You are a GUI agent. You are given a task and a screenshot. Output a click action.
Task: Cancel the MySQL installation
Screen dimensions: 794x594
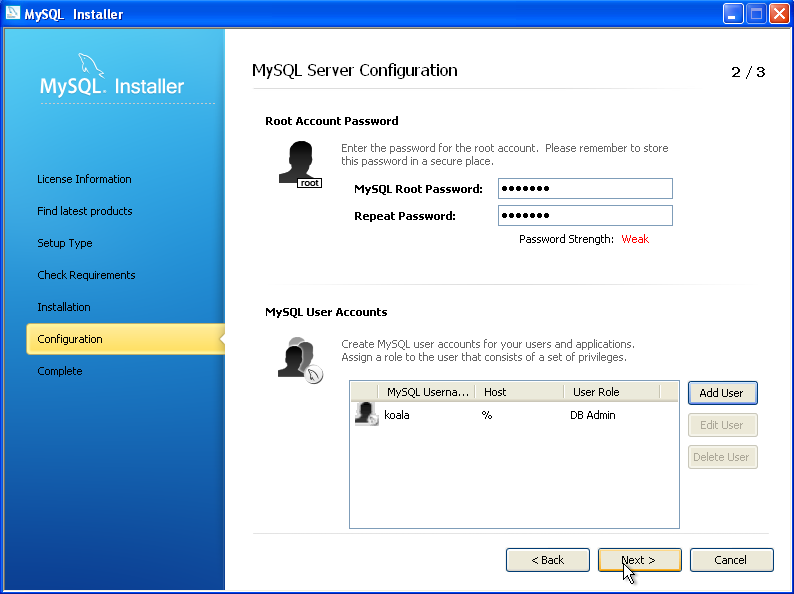click(731, 560)
